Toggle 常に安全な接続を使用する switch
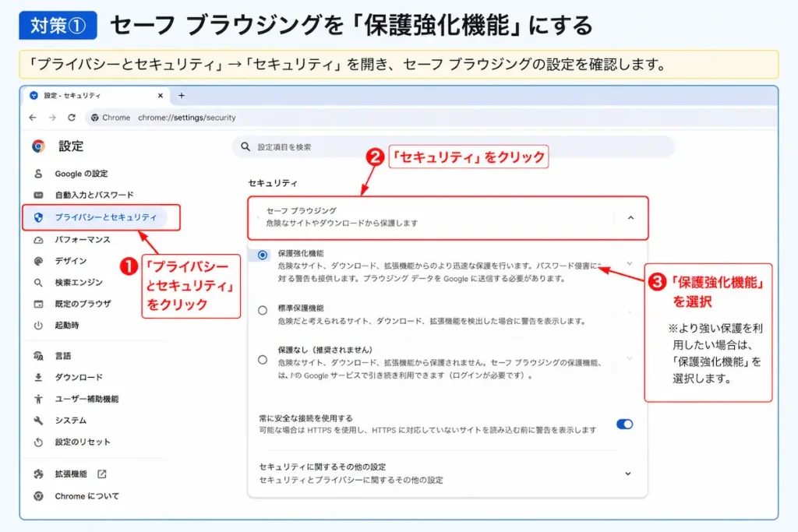The image size is (798, 532). pos(624,425)
